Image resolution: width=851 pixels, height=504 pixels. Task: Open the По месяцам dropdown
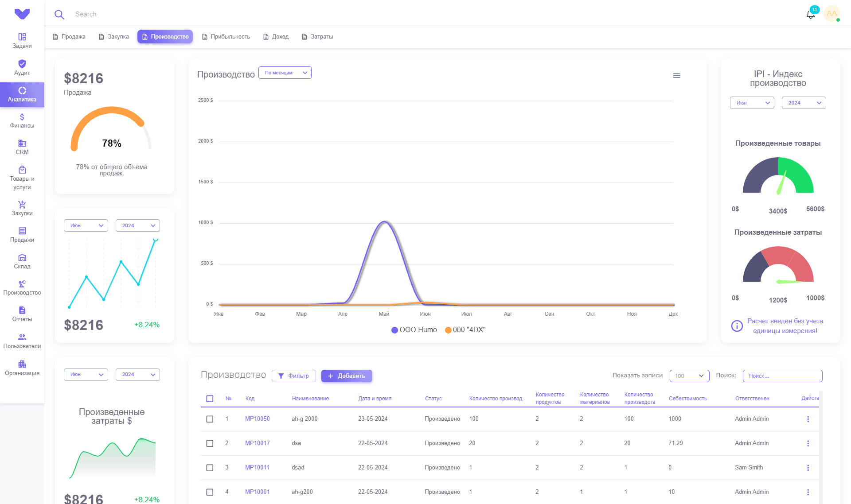coord(285,73)
